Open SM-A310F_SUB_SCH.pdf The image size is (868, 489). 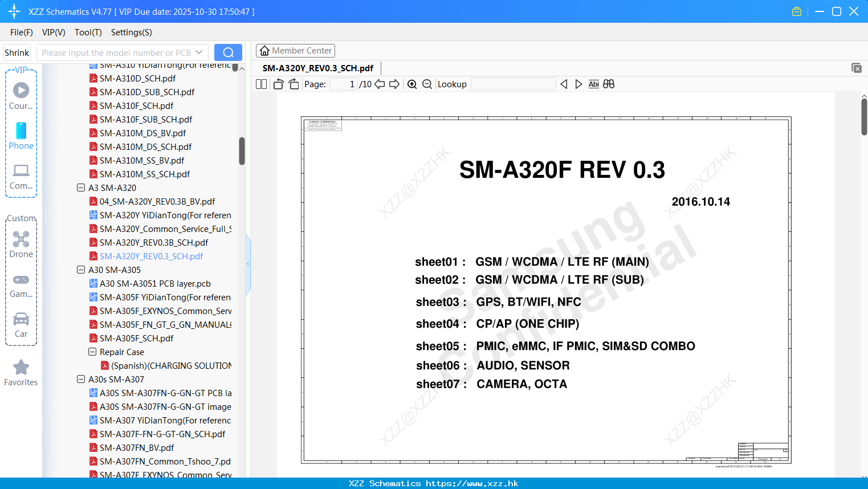[146, 119]
